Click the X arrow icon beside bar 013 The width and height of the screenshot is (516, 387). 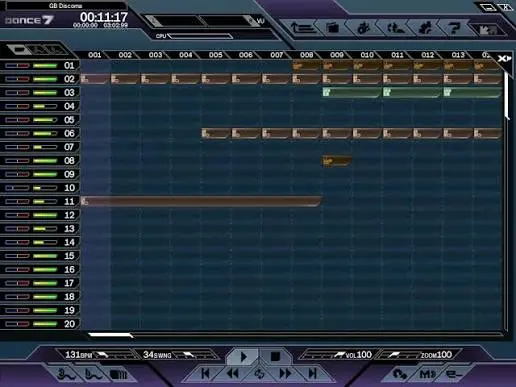[504, 59]
